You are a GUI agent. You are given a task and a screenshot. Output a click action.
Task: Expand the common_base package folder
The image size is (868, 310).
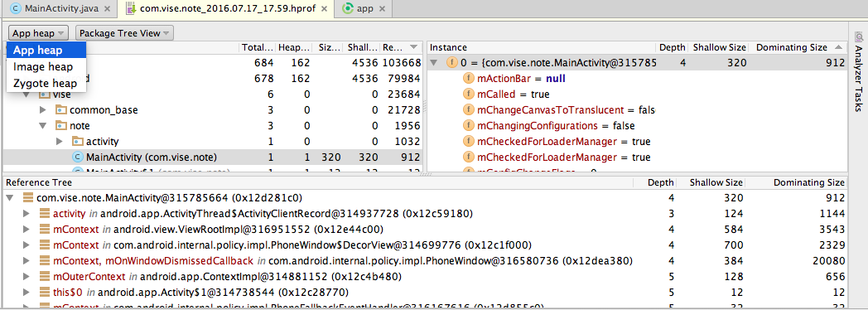[43, 110]
